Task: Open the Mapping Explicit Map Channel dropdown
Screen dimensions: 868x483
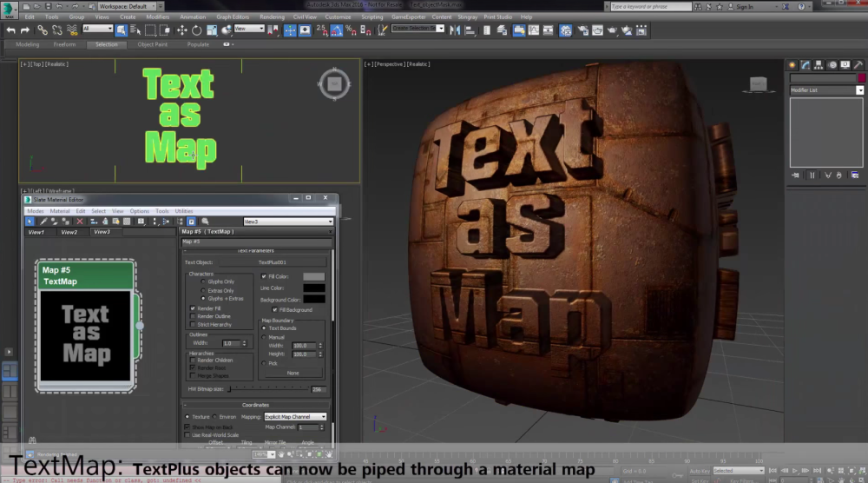Action: click(295, 417)
